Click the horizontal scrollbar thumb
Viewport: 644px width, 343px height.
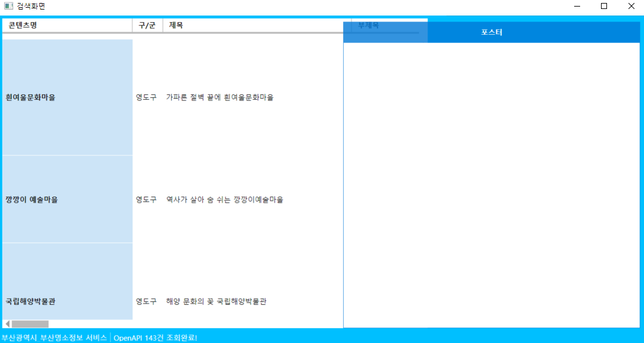click(x=30, y=324)
